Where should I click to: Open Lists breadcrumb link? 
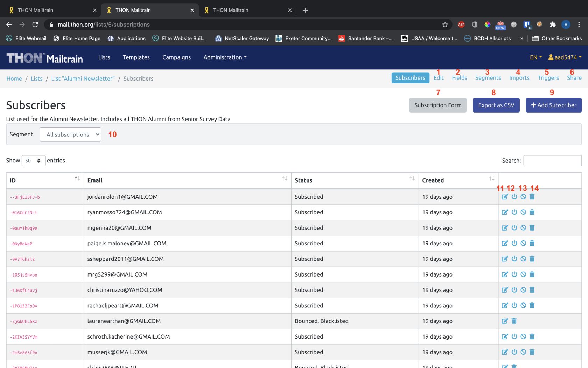click(x=36, y=79)
